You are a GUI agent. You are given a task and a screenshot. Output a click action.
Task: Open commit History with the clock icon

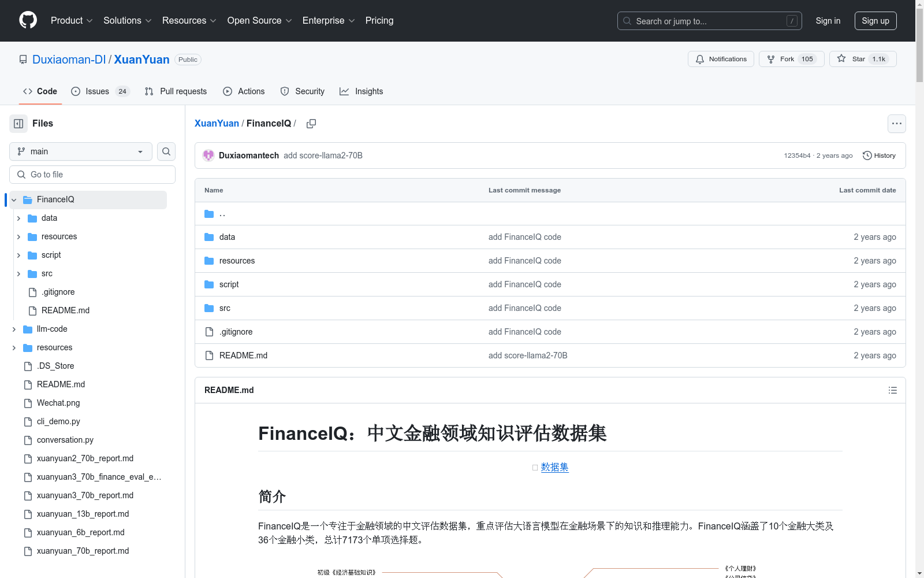click(x=867, y=155)
